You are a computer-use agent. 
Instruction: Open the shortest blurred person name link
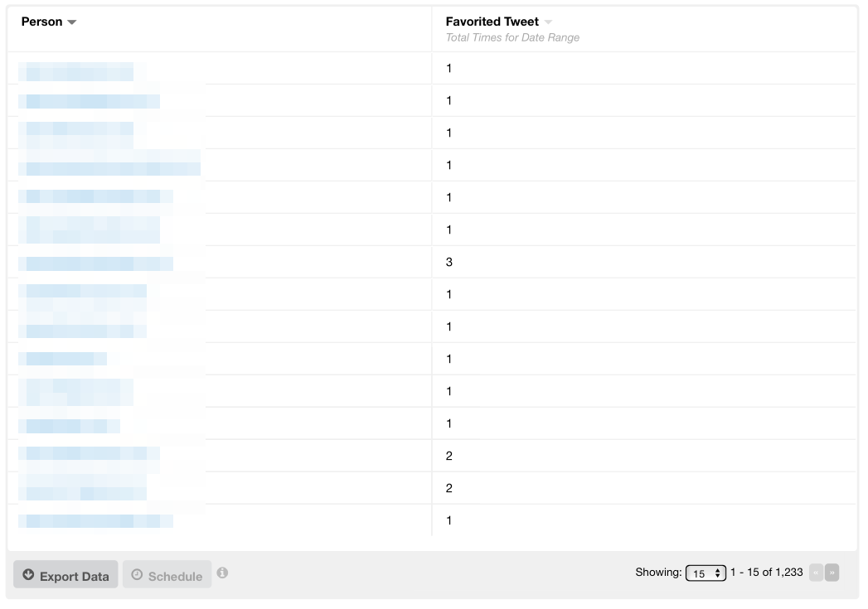[x=62, y=359]
